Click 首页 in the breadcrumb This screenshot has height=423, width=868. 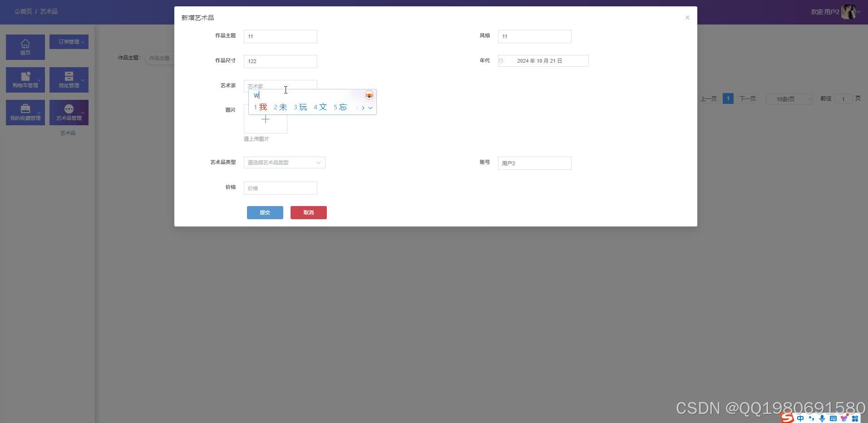coord(23,11)
